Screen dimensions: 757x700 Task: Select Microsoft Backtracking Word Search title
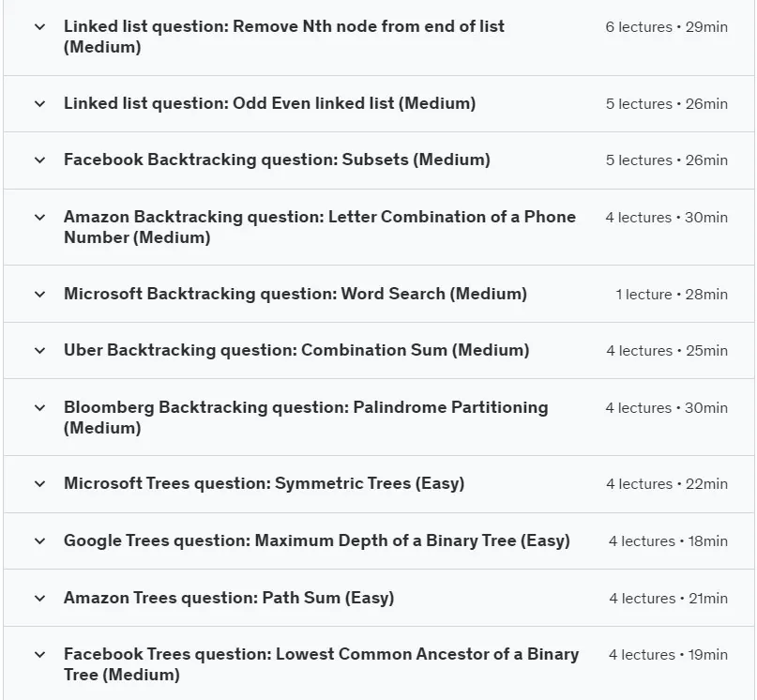295,294
